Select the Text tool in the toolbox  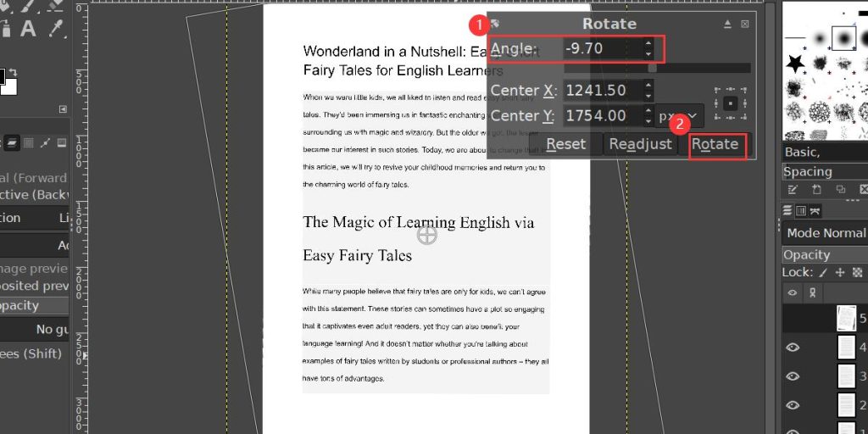(x=28, y=28)
